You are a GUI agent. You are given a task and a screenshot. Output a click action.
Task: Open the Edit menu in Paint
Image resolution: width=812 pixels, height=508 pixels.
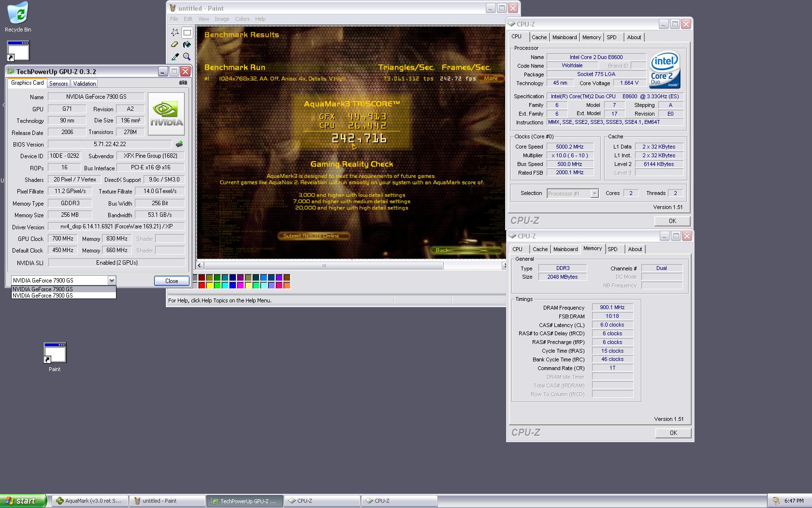(x=188, y=19)
